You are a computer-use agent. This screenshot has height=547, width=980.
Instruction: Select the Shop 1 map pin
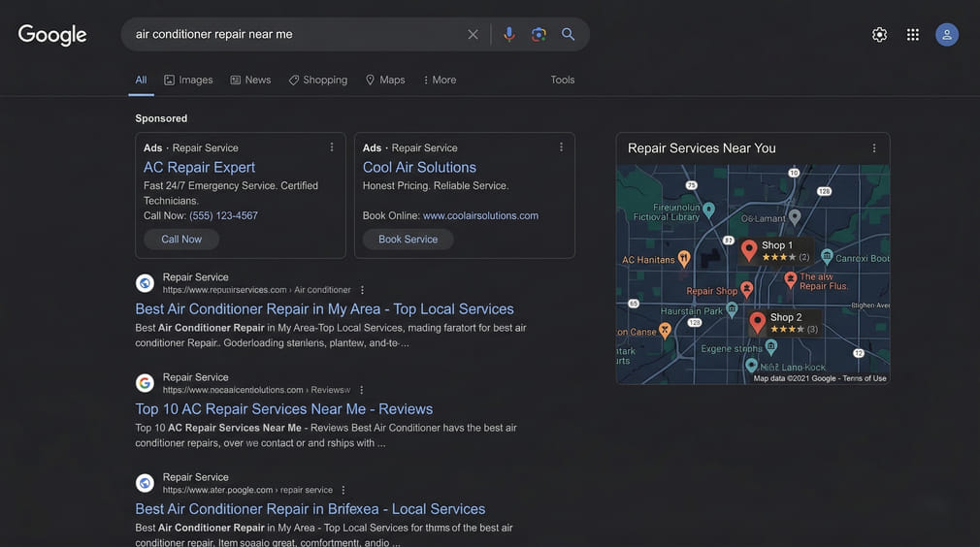tap(749, 250)
